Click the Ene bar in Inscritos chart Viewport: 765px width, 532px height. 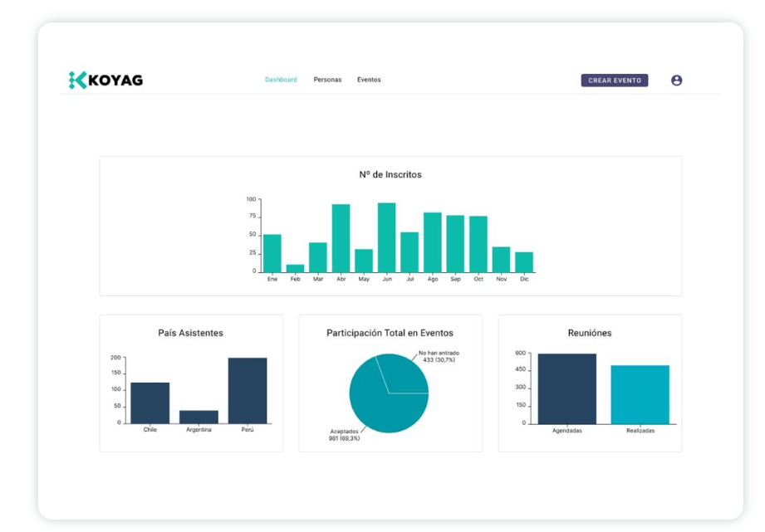272,253
